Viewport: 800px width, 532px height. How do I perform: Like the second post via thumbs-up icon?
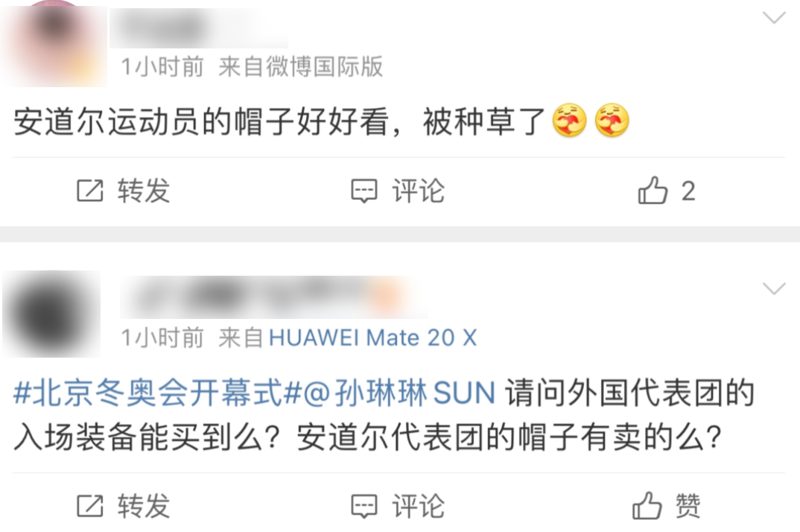click(x=647, y=505)
